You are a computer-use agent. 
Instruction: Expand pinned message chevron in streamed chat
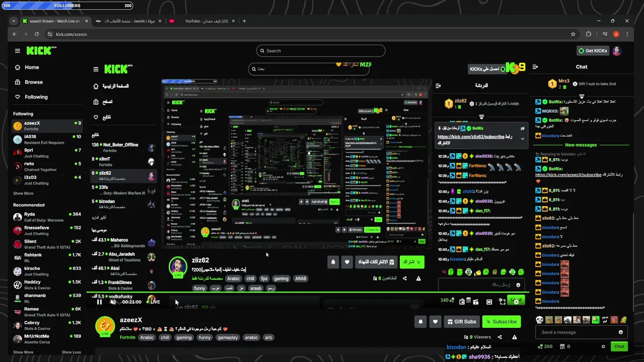point(522,139)
